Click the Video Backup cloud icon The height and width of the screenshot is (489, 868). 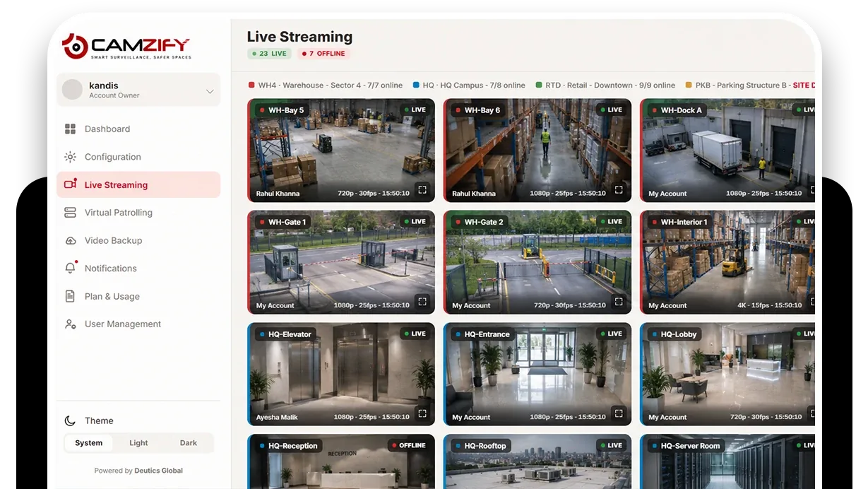(70, 240)
